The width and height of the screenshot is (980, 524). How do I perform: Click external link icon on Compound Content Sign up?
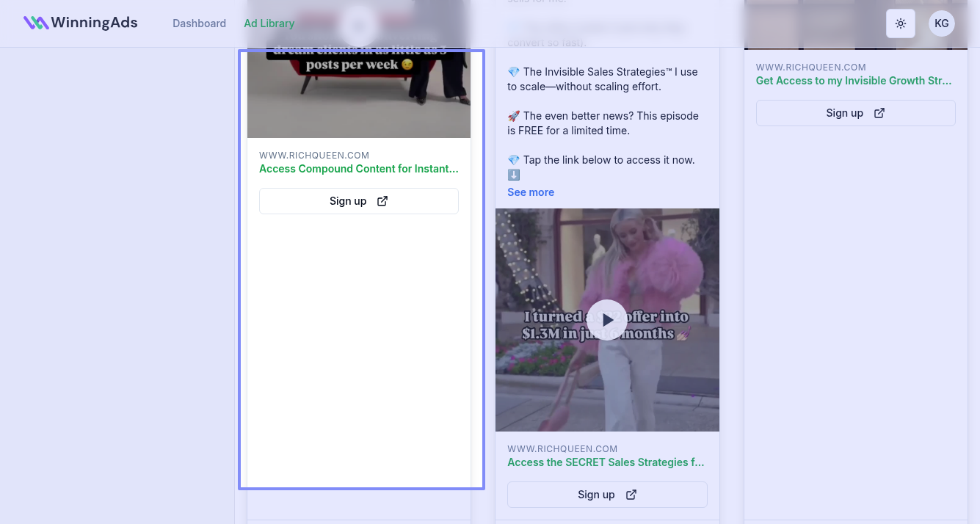click(382, 201)
